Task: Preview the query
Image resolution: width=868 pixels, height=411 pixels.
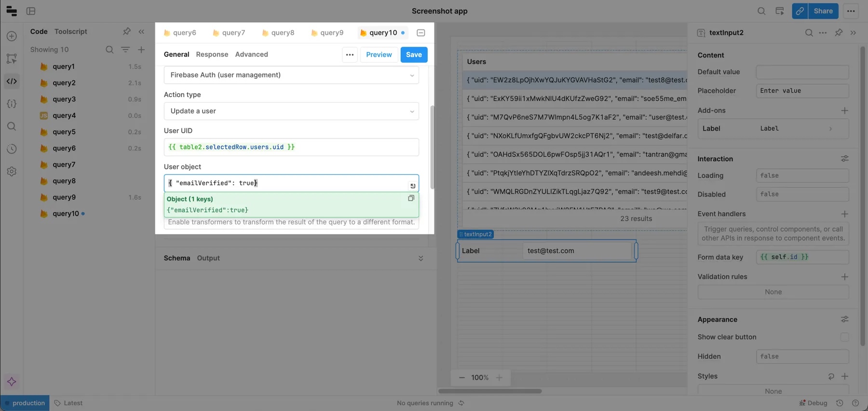Action: click(x=379, y=55)
